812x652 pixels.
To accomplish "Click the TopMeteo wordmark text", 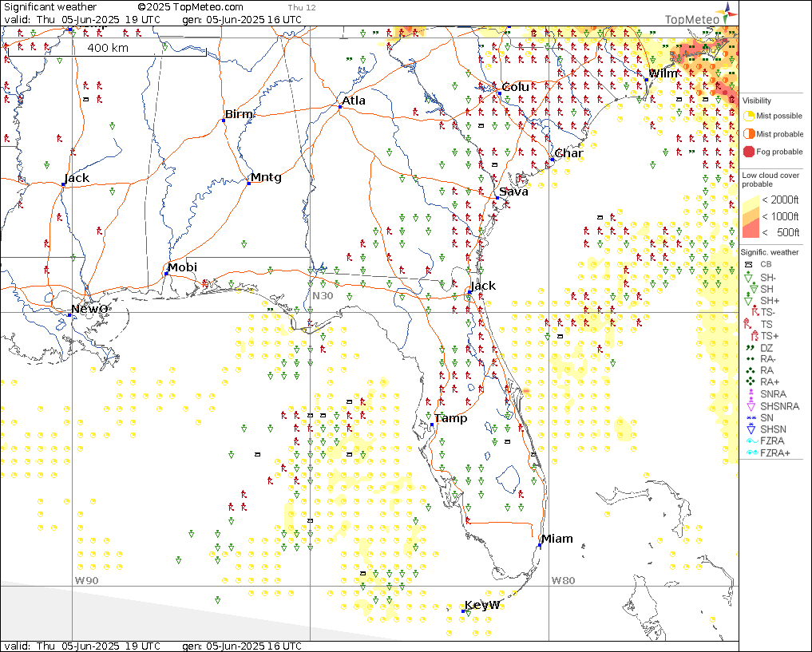I will tap(692, 20).
